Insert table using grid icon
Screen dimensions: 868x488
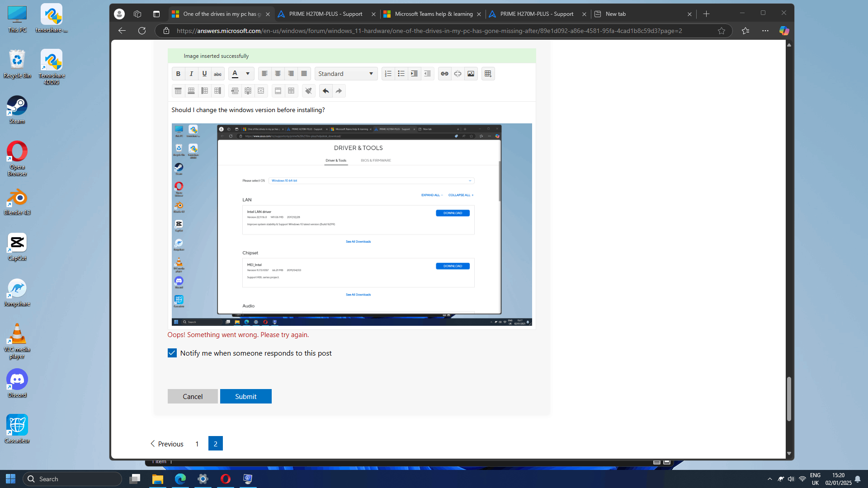click(488, 74)
